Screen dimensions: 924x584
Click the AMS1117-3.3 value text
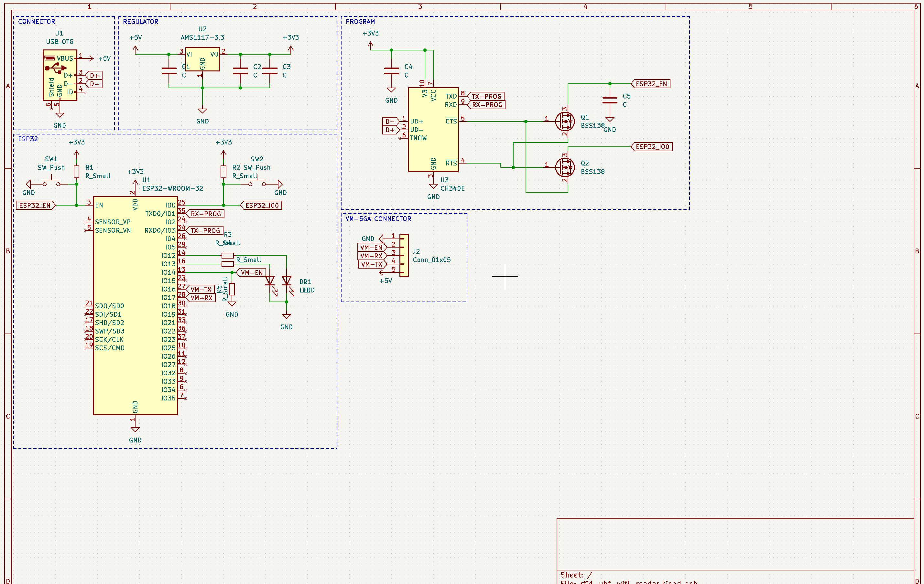(202, 37)
